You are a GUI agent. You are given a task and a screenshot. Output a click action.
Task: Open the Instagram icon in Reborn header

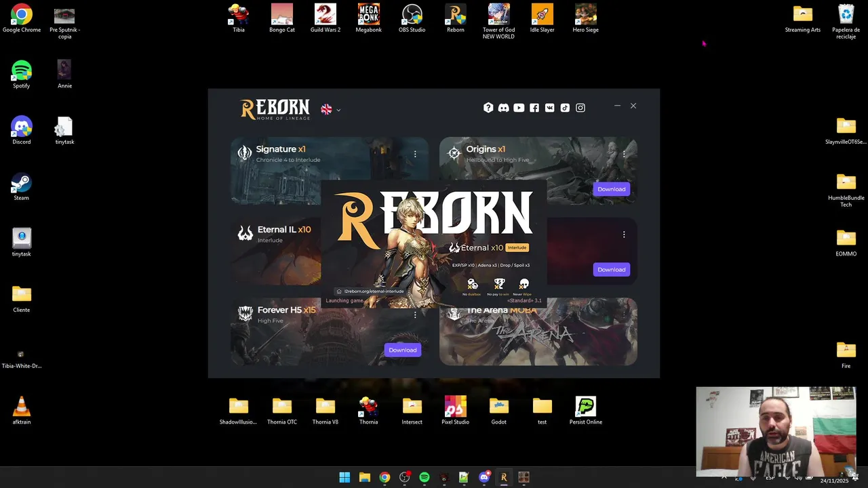(x=580, y=108)
